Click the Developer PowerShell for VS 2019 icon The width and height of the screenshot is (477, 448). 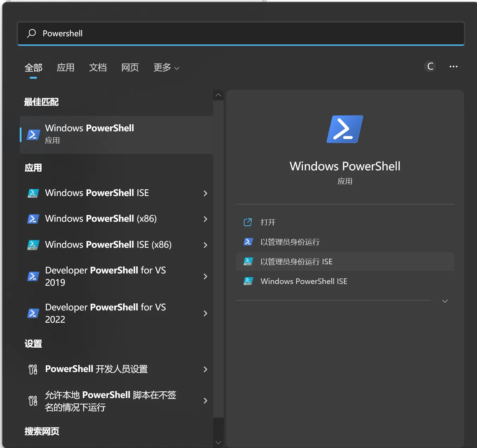coord(33,276)
